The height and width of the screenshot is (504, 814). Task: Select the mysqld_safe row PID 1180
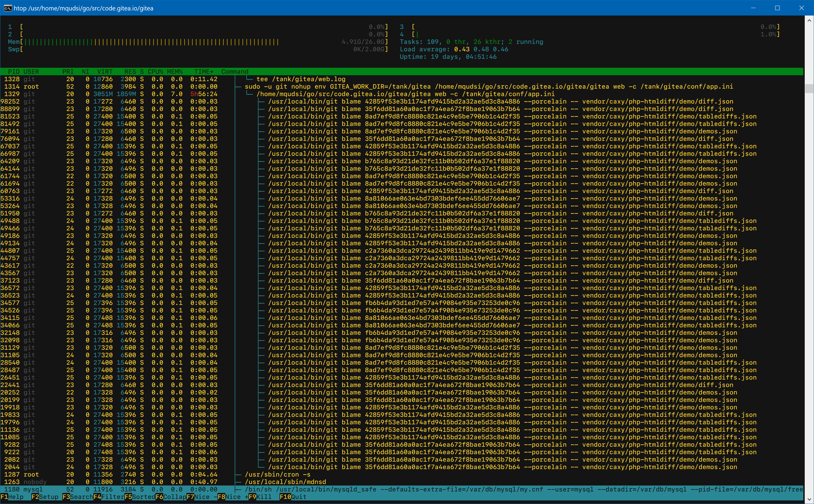click(x=402, y=489)
